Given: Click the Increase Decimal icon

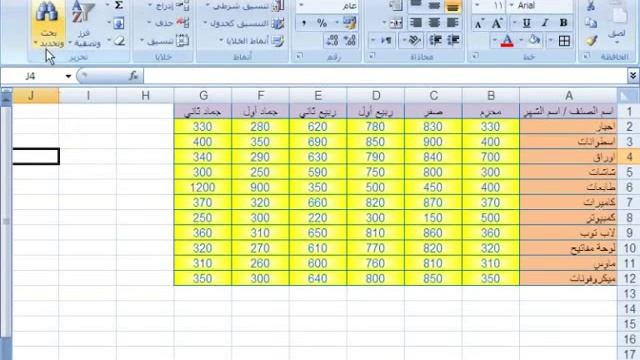Looking at the screenshot, I should (350, 40).
